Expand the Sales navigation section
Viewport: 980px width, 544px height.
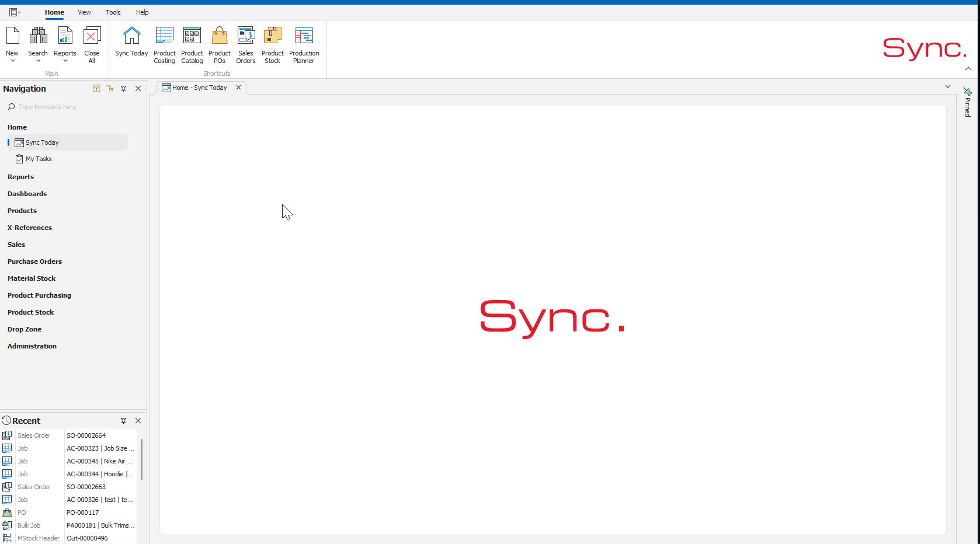tap(16, 245)
